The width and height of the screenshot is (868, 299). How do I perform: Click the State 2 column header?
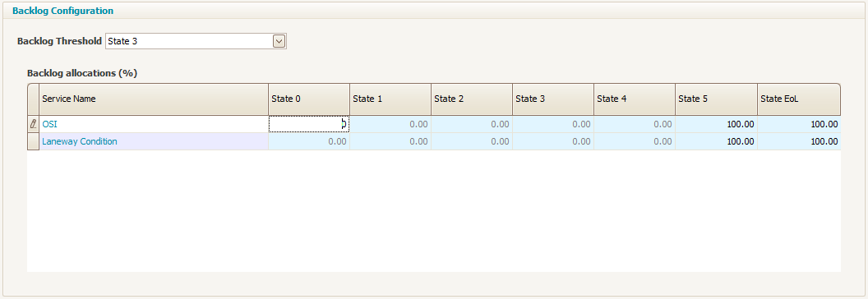click(472, 99)
